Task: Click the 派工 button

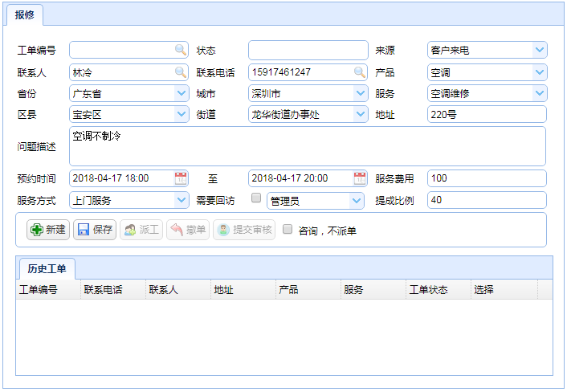Action: pyautogui.click(x=141, y=230)
